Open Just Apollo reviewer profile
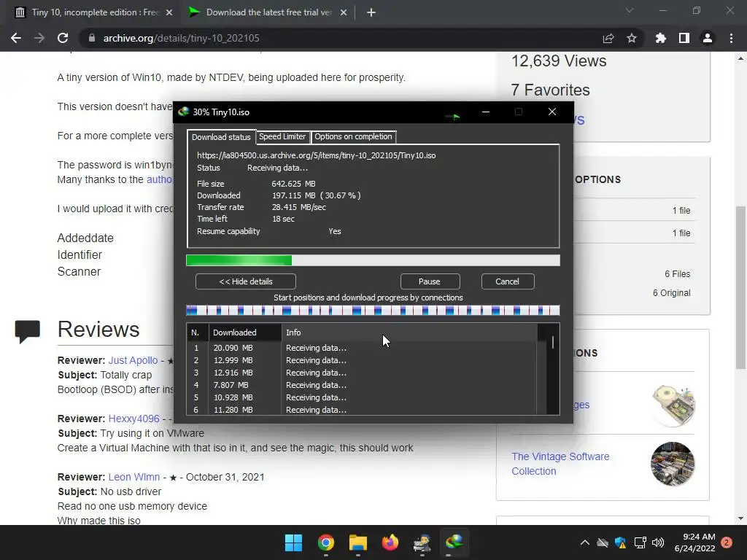This screenshot has width=747, height=560. 133,360
